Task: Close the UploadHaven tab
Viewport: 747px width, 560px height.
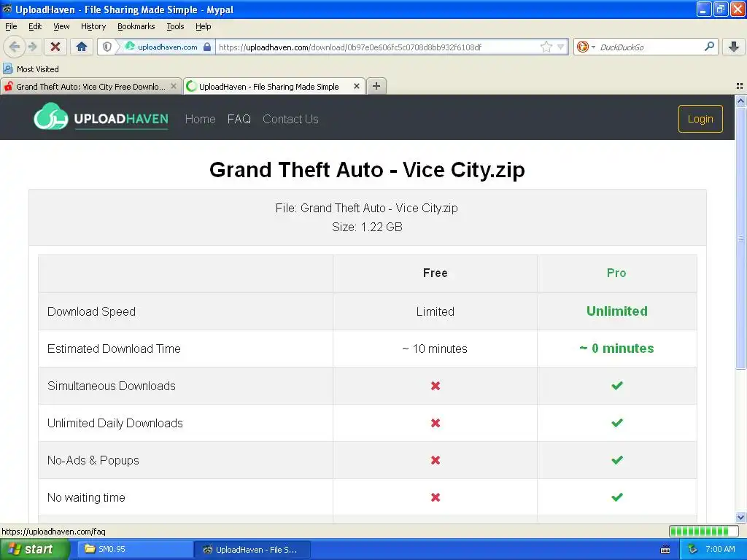Action: click(x=356, y=86)
